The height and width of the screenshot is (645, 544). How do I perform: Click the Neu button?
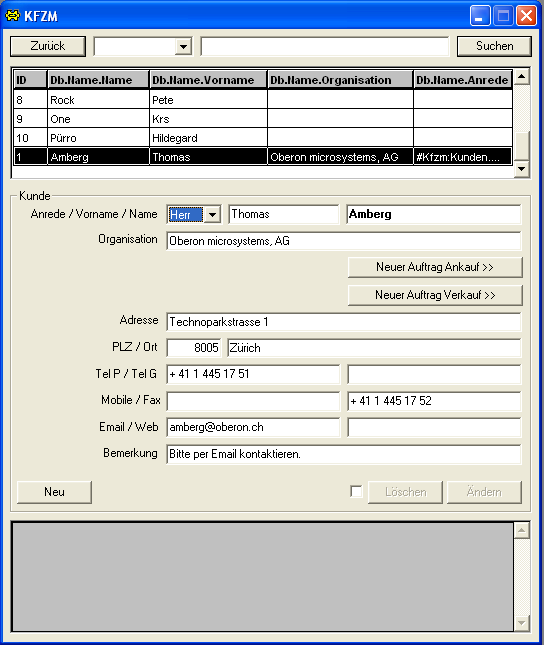[x=54, y=492]
